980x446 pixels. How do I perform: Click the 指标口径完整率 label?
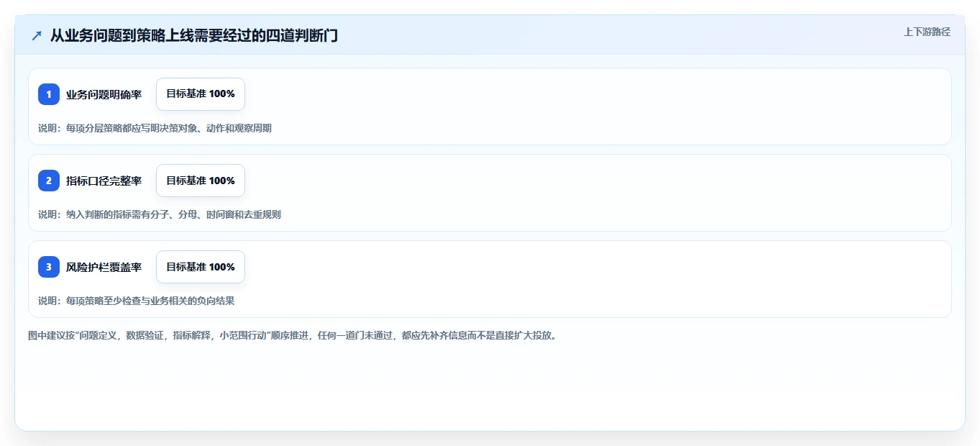point(104,181)
